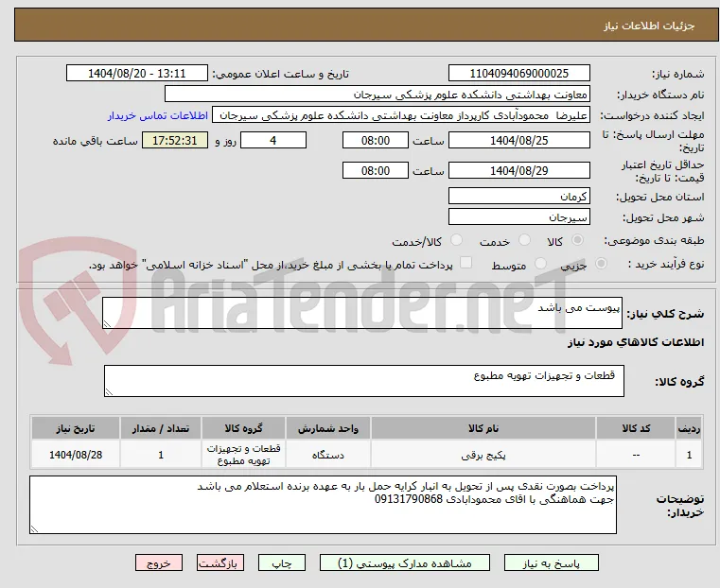Click the delivery province field کرمان
This screenshot has width=720, height=588.
coord(518,197)
